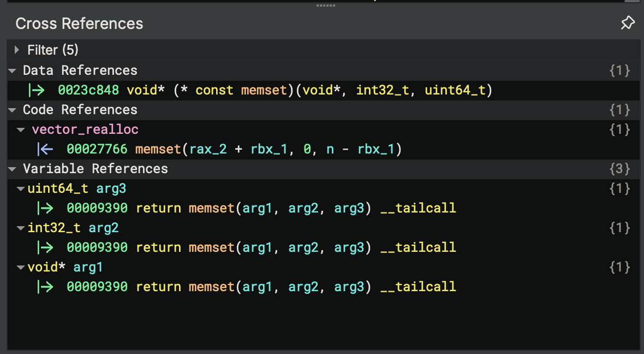Collapse the int32_t arg2 node
Image resolution: width=644 pixels, height=354 pixels.
click(21, 228)
